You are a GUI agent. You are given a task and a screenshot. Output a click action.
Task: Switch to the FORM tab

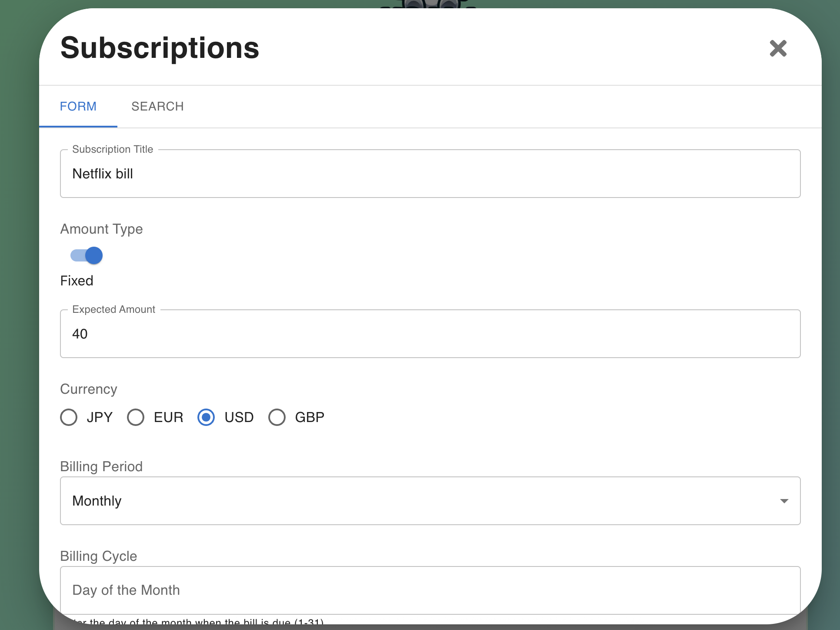click(x=78, y=106)
